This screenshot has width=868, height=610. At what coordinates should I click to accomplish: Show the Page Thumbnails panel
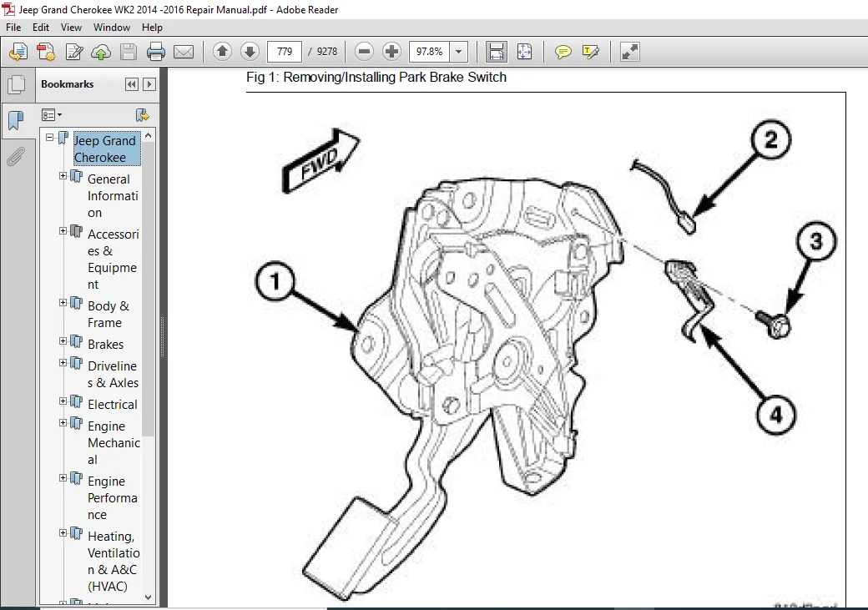[x=17, y=84]
